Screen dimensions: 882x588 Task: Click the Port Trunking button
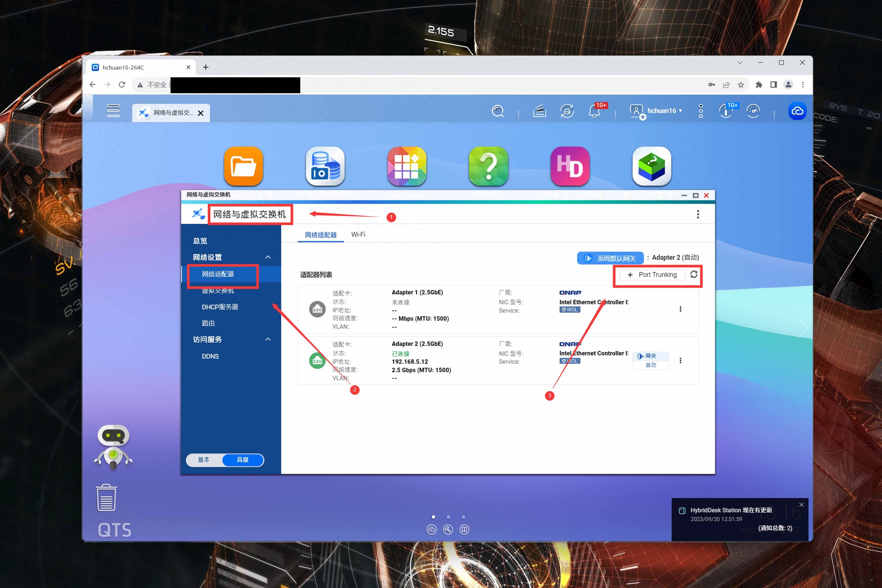pos(652,275)
